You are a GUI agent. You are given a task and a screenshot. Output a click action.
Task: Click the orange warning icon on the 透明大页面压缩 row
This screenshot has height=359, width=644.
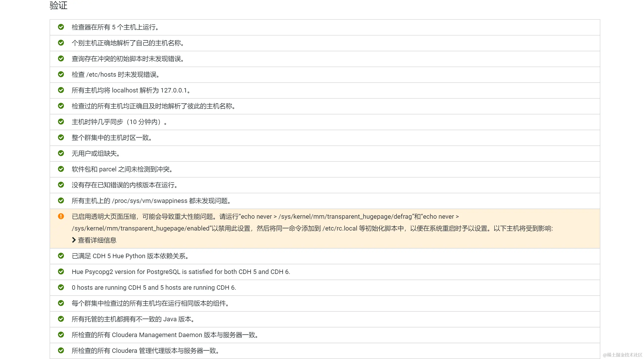coord(61,216)
